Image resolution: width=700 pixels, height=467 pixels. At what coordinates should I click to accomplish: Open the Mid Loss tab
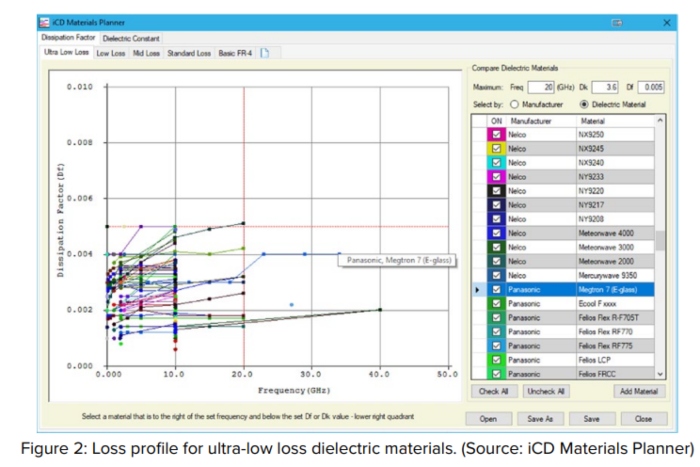pyautogui.click(x=146, y=53)
